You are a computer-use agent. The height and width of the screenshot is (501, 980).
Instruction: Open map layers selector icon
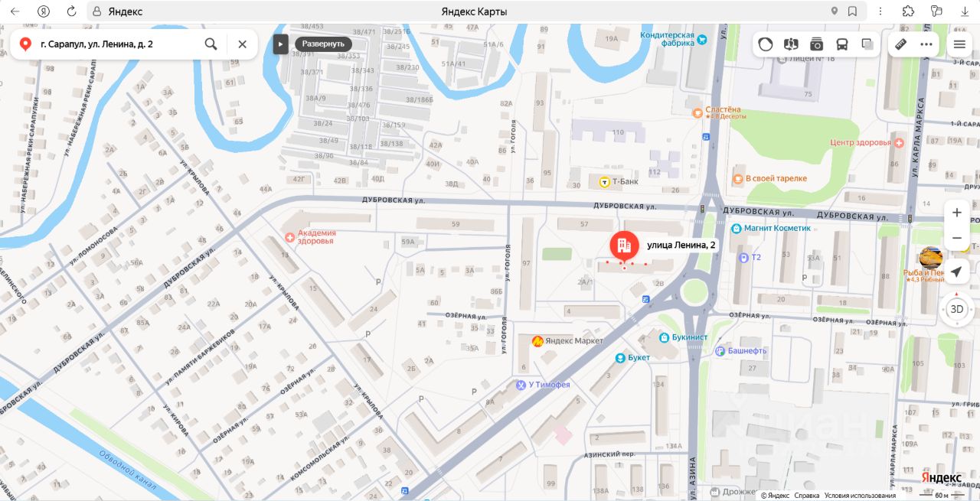click(x=867, y=44)
